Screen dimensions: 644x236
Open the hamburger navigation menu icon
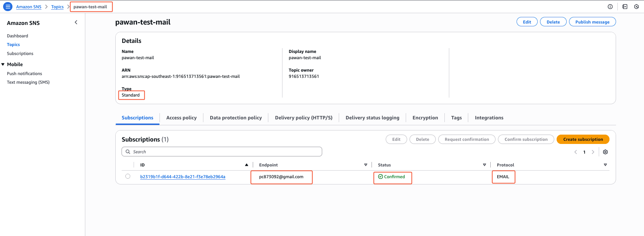coord(8,7)
